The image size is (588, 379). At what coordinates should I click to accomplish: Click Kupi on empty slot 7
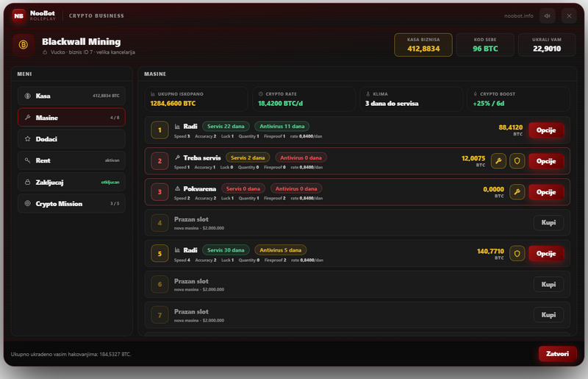click(x=548, y=315)
